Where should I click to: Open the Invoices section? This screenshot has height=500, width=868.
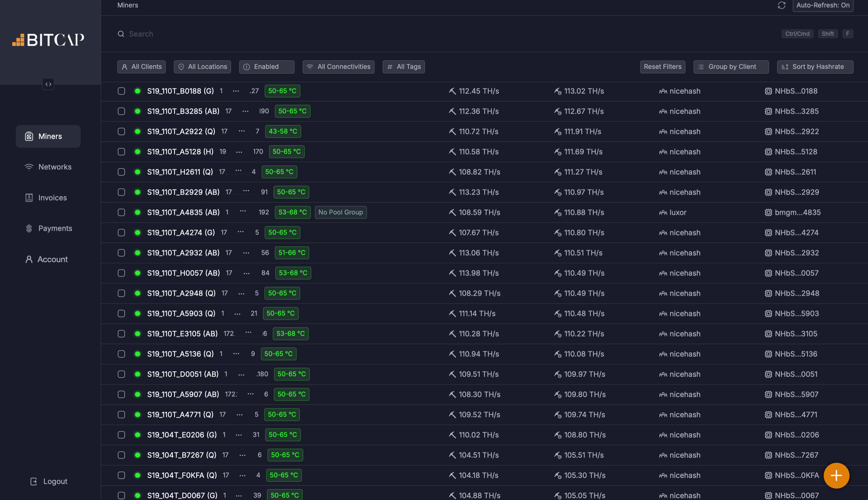pyautogui.click(x=48, y=197)
